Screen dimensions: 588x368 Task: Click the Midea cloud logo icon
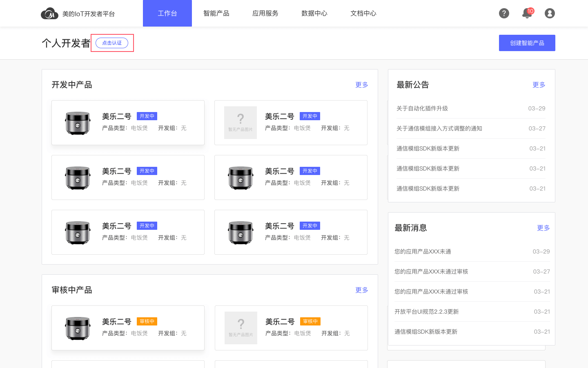[x=49, y=13]
